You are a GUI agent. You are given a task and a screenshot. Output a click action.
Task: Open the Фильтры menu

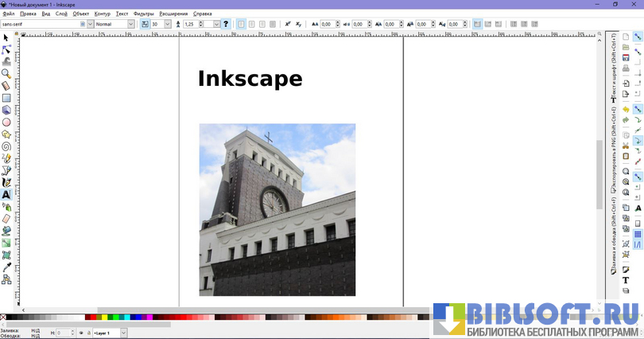[x=144, y=14]
